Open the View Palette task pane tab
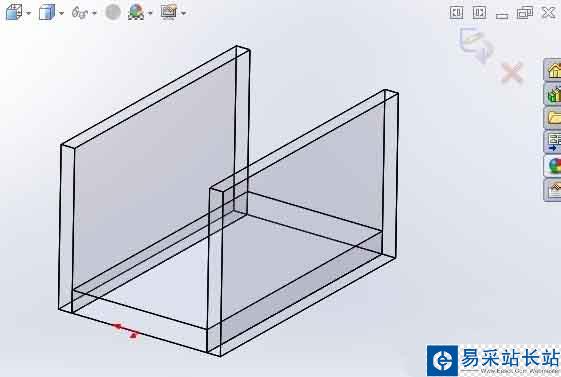 [553, 142]
